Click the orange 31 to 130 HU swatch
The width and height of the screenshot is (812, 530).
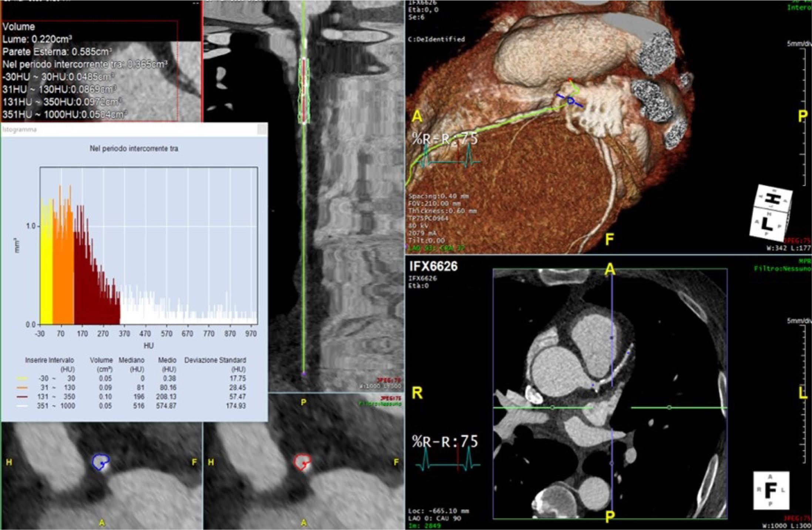pyautogui.click(x=22, y=388)
